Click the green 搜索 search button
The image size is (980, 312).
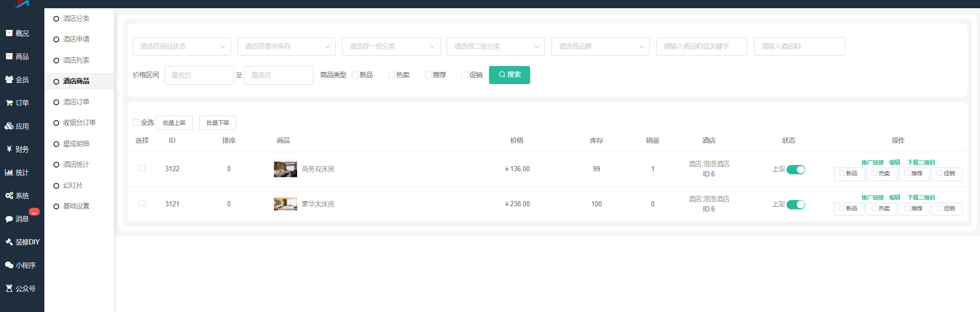510,75
